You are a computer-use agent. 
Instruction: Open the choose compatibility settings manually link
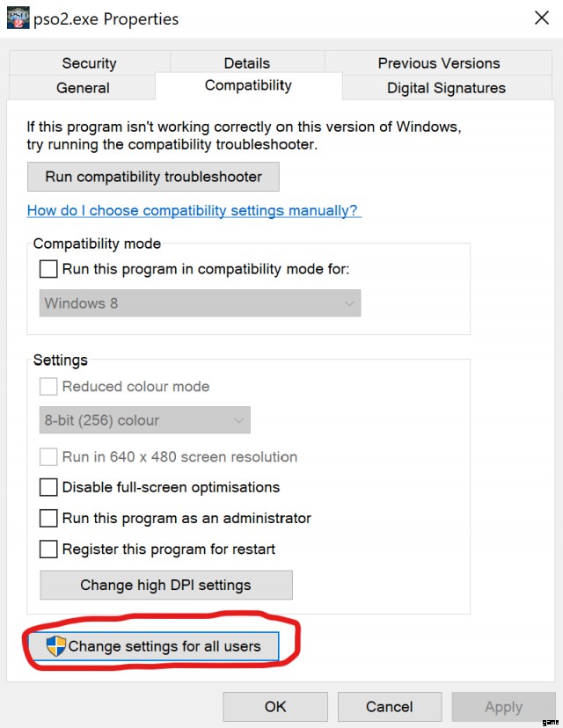(x=193, y=210)
